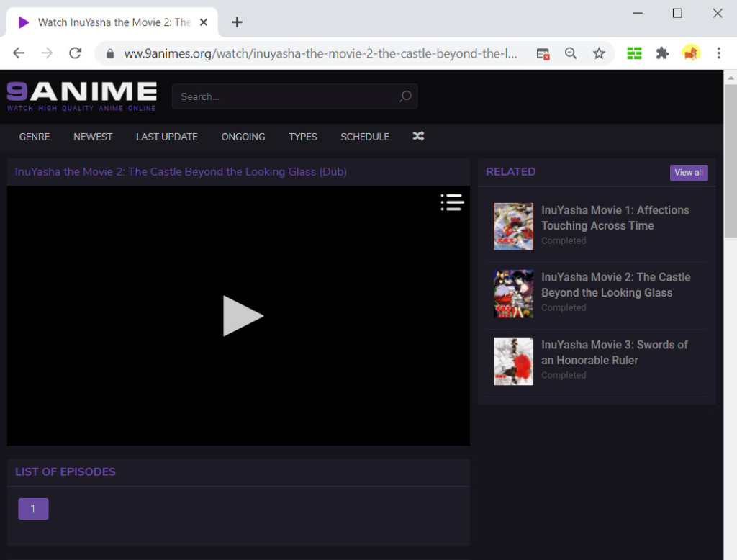The width and height of the screenshot is (737, 560).
Task: Open InuYasha Movie 1: Affections Touching Across Time
Action: tap(615, 217)
